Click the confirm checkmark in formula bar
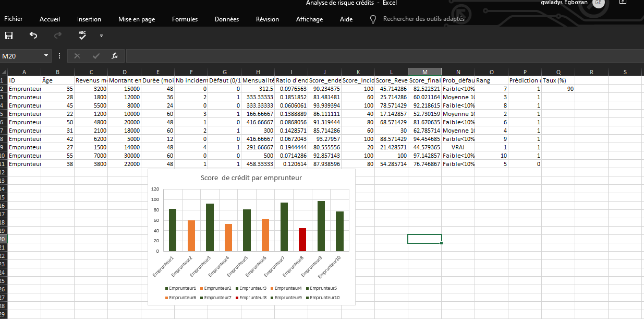 (96, 56)
